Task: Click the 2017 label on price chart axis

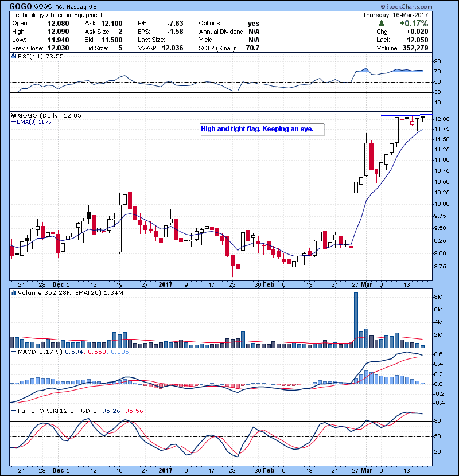Action: pyautogui.click(x=165, y=285)
